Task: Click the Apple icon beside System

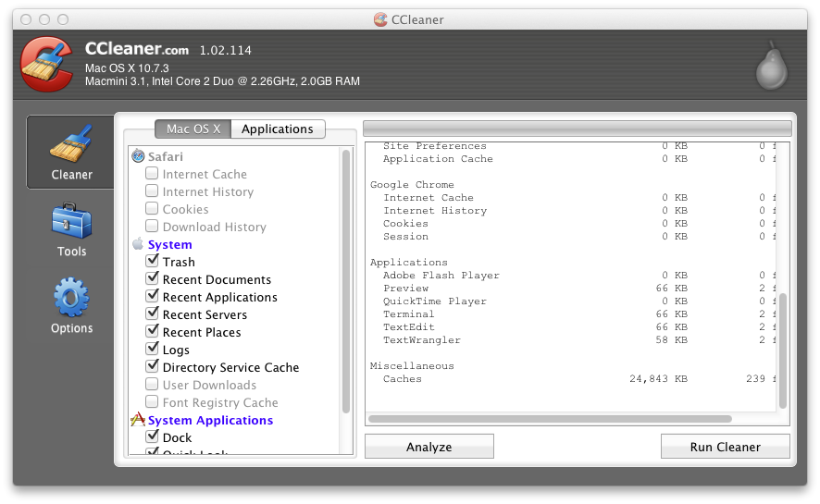Action: coord(138,244)
